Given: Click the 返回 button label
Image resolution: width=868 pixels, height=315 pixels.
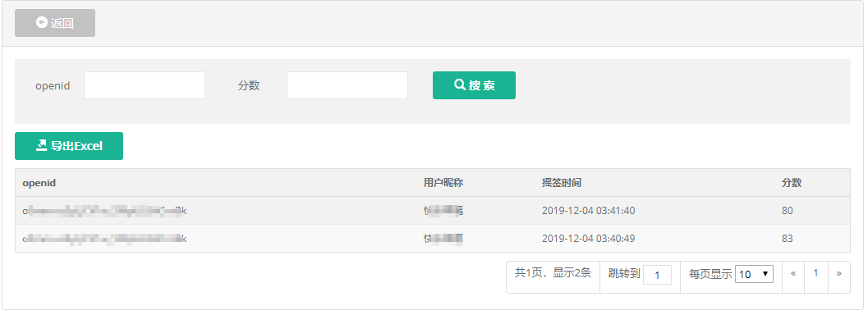Looking at the screenshot, I should 62,23.
